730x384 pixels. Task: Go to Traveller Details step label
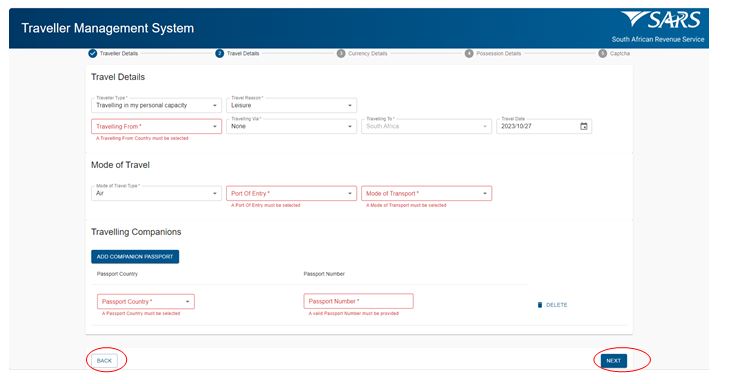pos(119,54)
